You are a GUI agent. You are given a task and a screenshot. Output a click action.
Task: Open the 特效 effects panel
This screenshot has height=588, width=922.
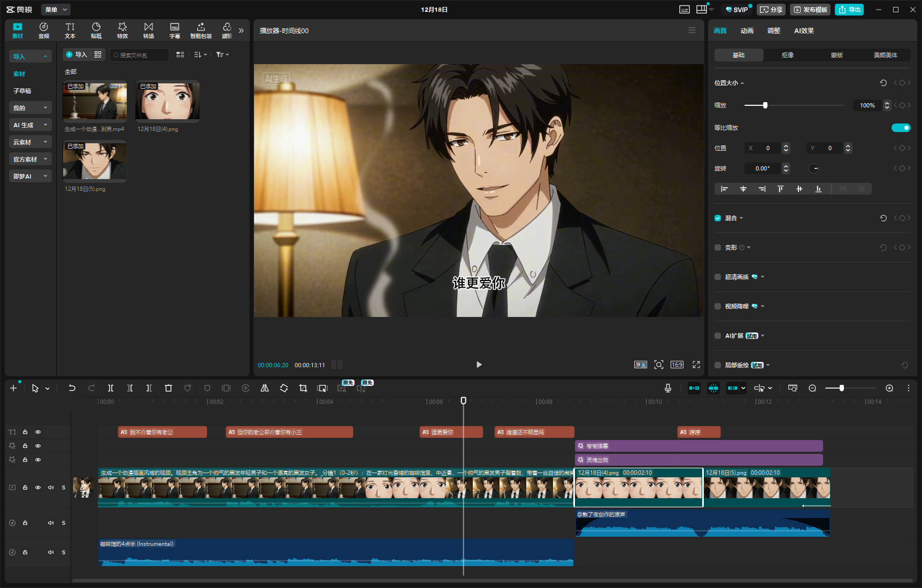[122, 30]
